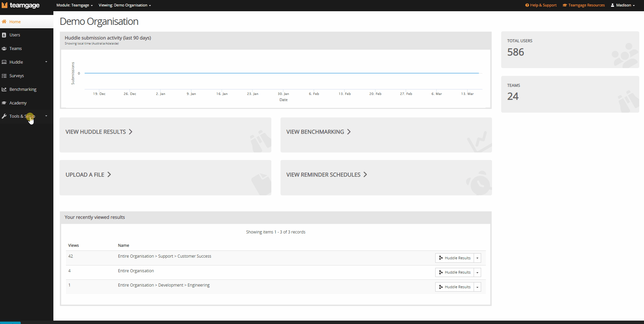Screen dimensions: 644x324
Task: Click the Help & Support link
Action: [x=541, y=5]
